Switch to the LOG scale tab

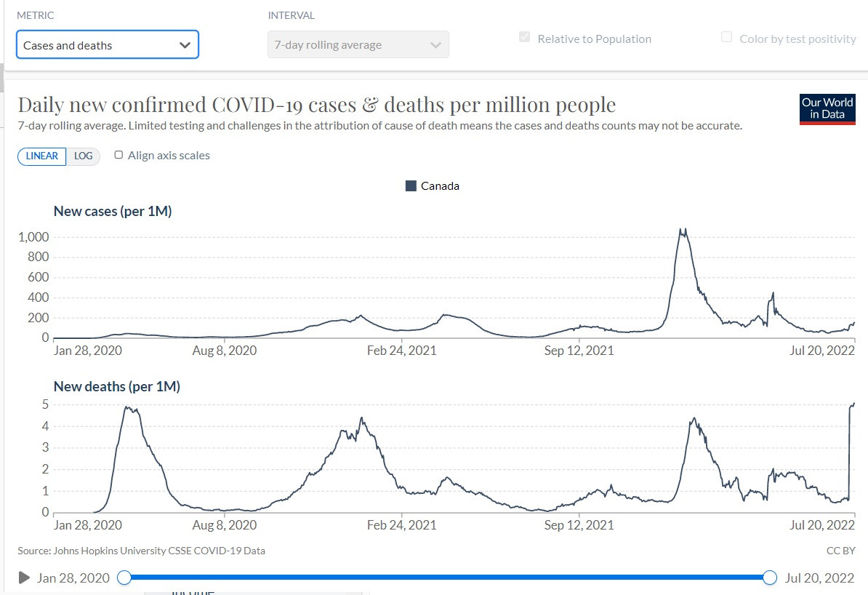pos(84,156)
